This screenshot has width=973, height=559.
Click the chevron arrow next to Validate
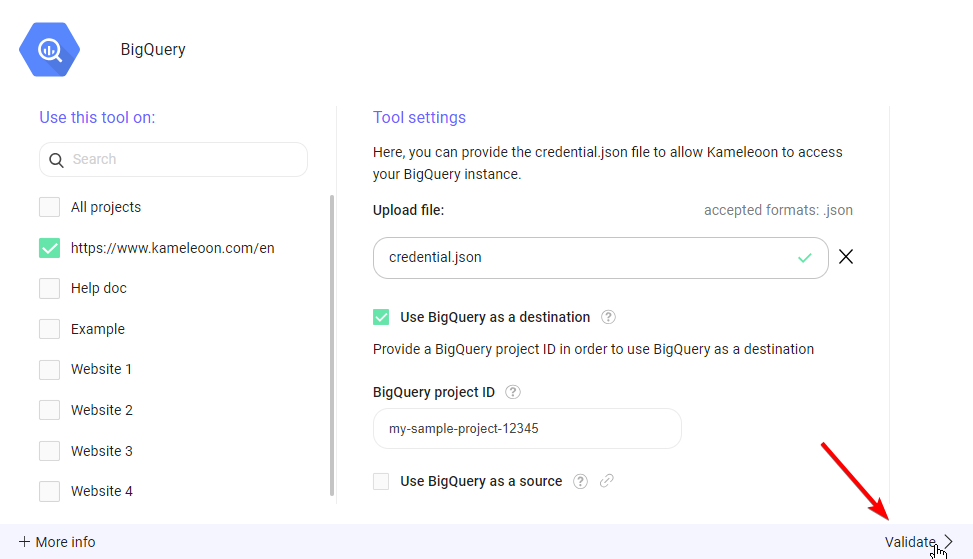click(x=949, y=542)
